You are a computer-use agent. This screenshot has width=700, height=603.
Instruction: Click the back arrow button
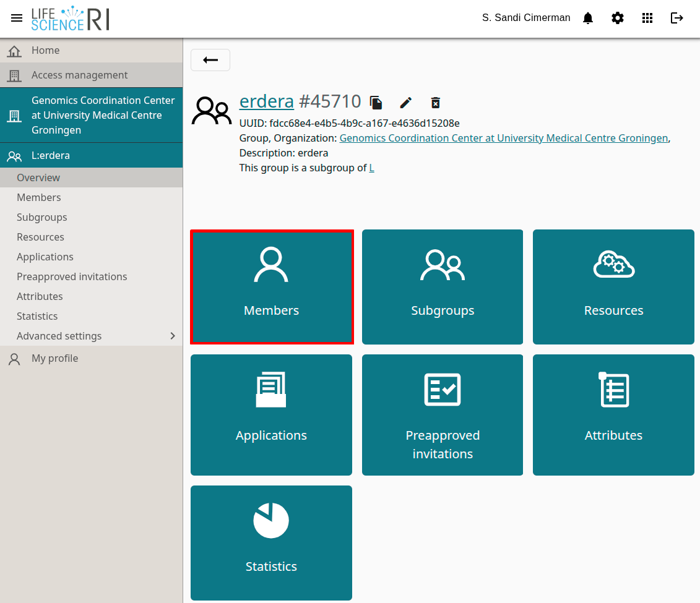click(x=210, y=60)
